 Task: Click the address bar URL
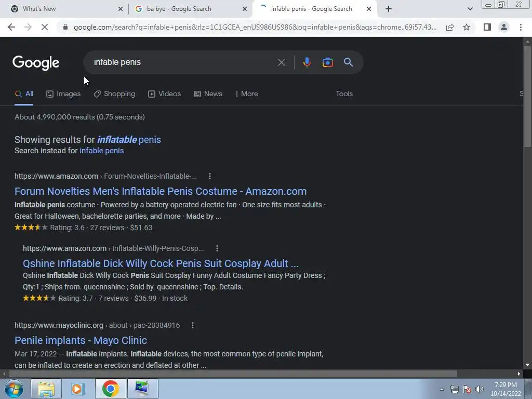[255, 27]
